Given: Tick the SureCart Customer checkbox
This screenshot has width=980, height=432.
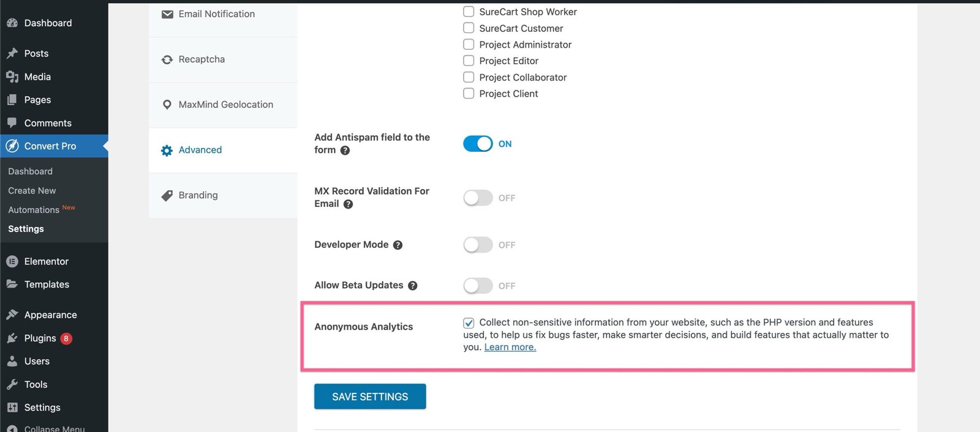Looking at the screenshot, I should [469, 28].
